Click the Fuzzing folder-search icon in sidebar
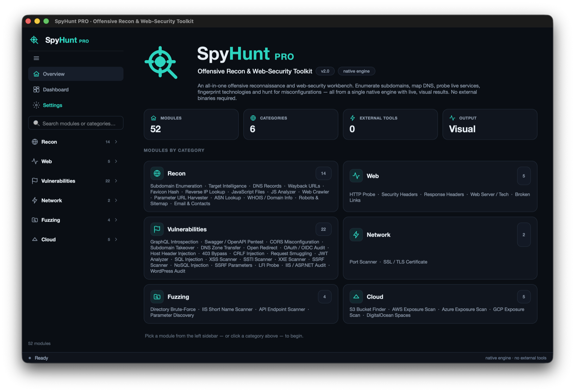This screenshot has height=392, width=575. [x=35, y=220]
